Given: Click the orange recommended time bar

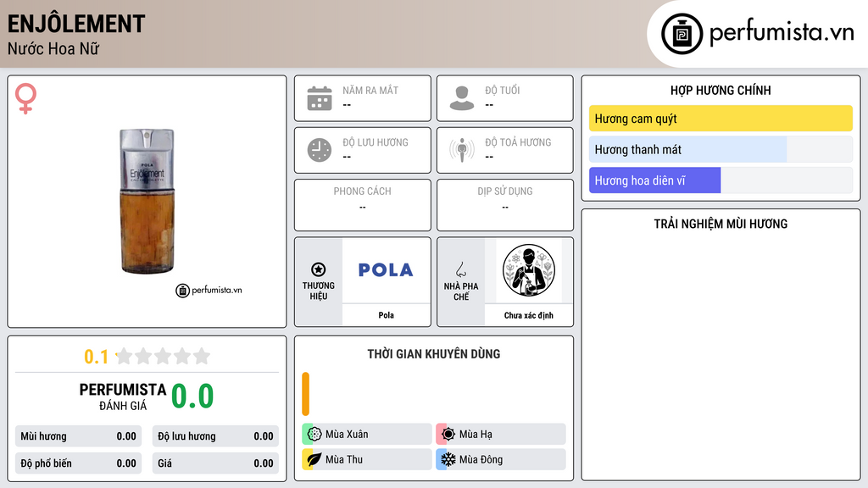Looking at the screenshot, I should point(305,394).
